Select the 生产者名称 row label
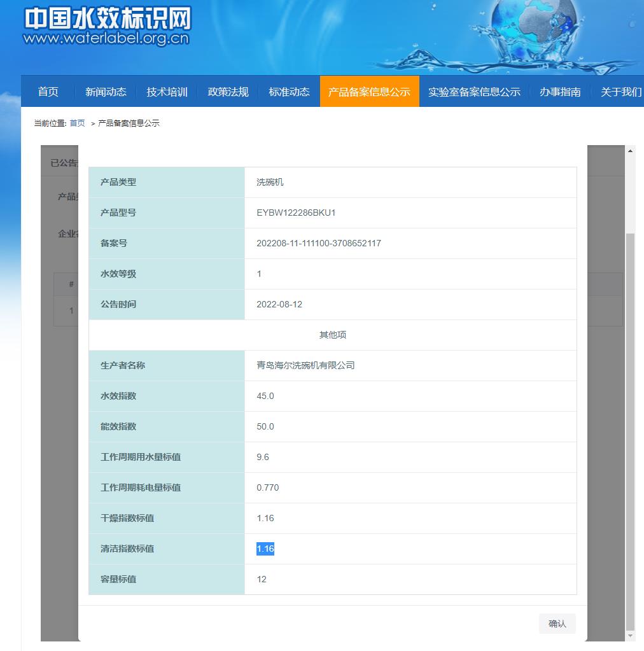Viewport: 644px width, 651px height. [122, 365]
